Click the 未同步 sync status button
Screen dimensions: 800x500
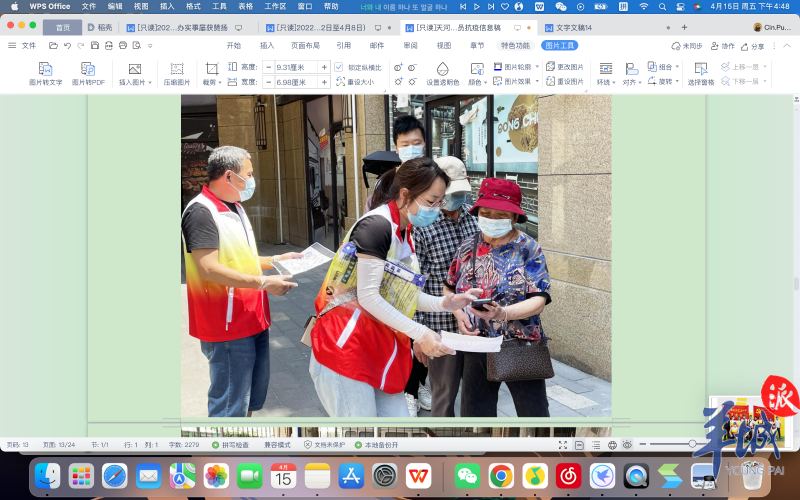[687, 46]
